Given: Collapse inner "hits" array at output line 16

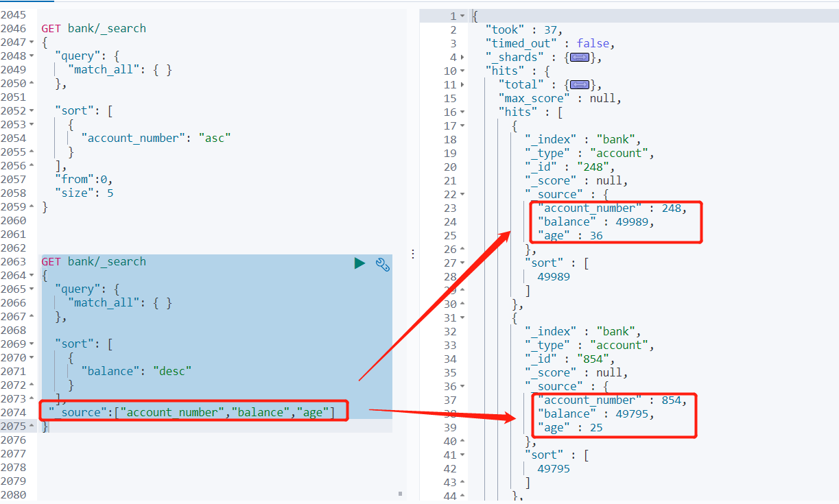Looking at the screenshot, I should click(x=462, y=112).
